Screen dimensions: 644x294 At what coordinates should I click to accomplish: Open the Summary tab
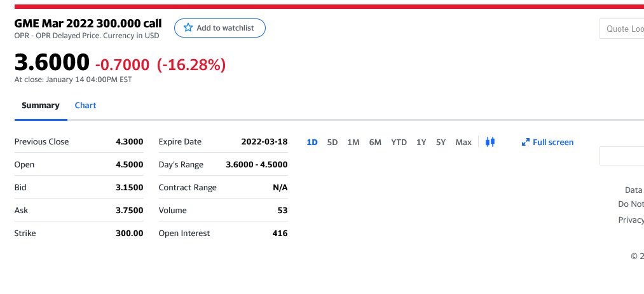(41, 105)
